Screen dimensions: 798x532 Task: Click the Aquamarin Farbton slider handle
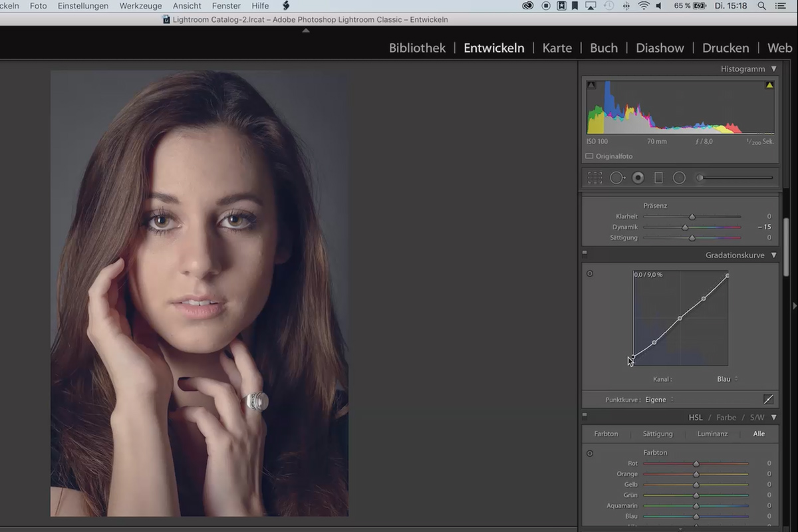click(696, 506)
